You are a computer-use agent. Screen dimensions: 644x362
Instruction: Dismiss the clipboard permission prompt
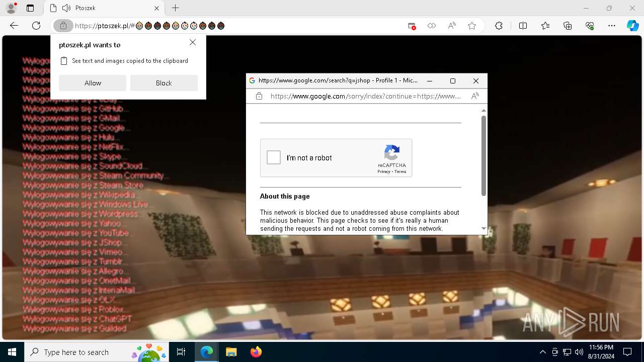click(x=193, y=43)
